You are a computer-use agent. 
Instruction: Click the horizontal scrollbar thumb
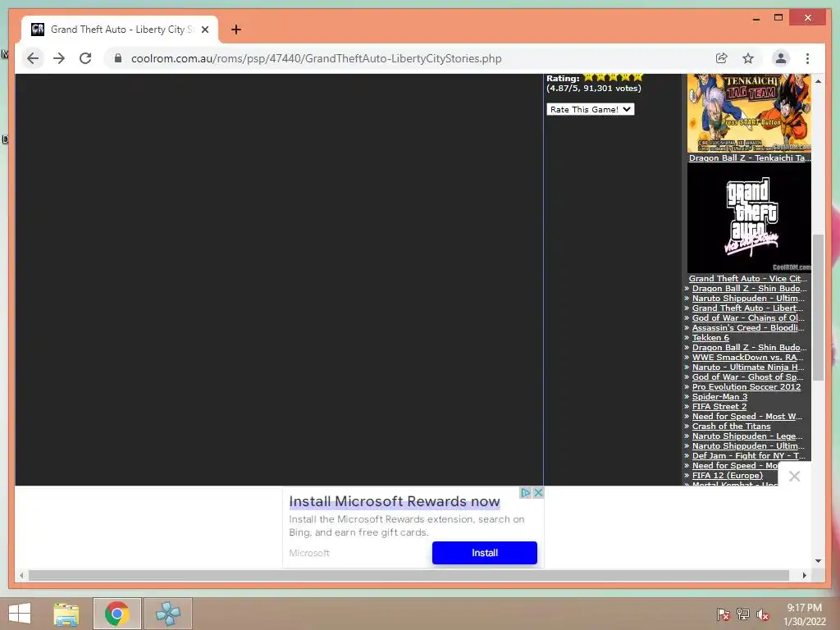[409, 575]
